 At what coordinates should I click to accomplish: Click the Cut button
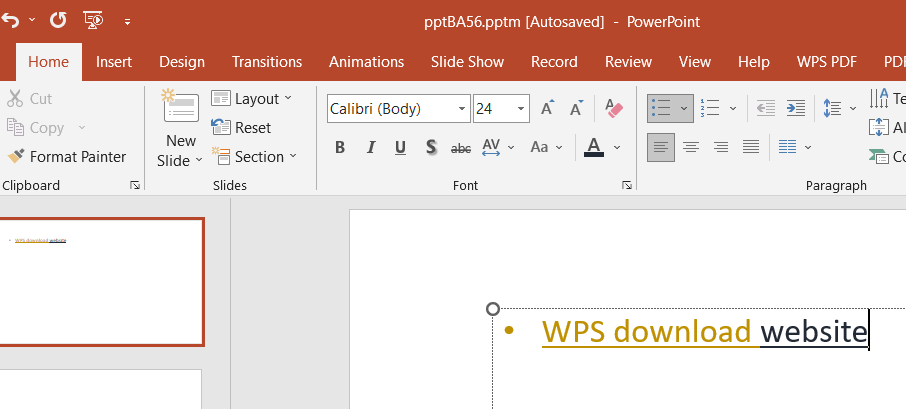point(29,99)
